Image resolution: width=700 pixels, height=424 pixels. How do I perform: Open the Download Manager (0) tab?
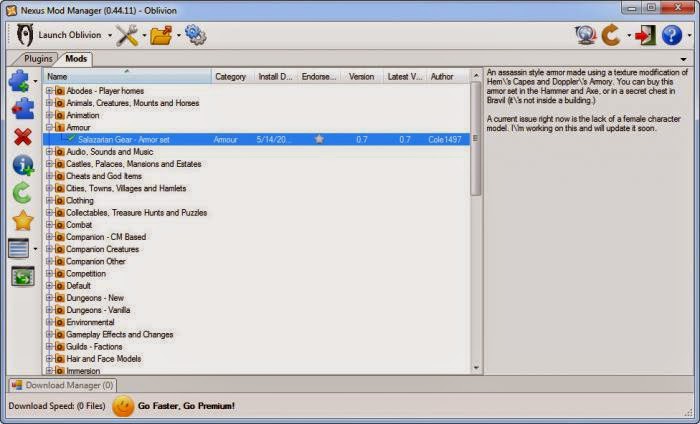63,385
